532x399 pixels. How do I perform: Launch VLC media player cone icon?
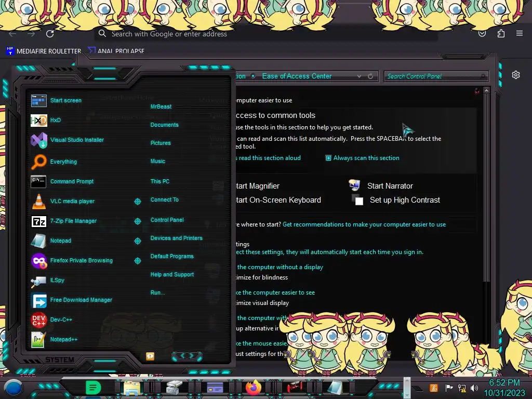coord(38,201)
